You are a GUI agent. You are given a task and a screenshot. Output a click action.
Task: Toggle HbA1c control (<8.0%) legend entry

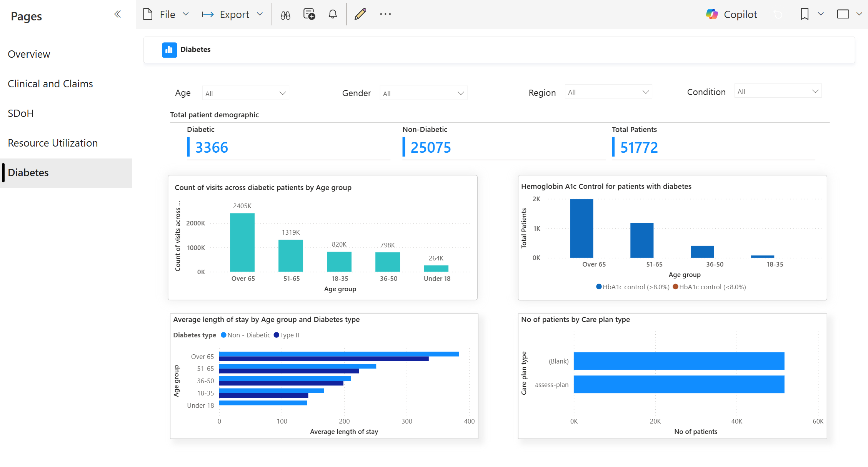point(710,287)
